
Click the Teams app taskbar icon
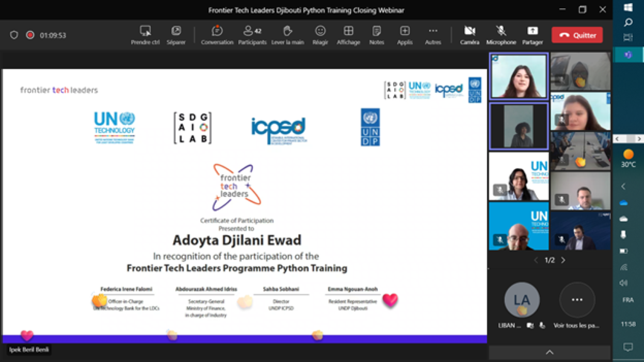tap(628, 55)
